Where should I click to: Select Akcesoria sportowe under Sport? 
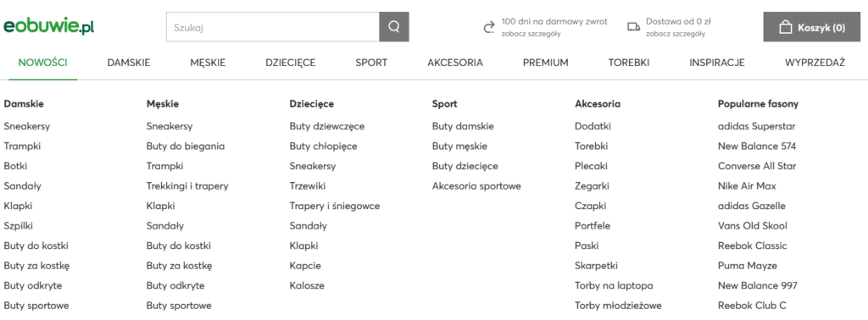pos(476,186)
